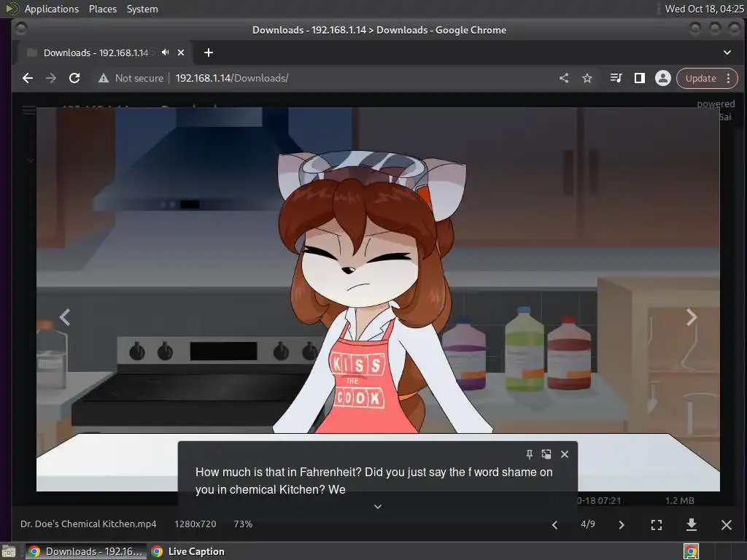
Task: Click the browser forward arrow
Action: 51,78
